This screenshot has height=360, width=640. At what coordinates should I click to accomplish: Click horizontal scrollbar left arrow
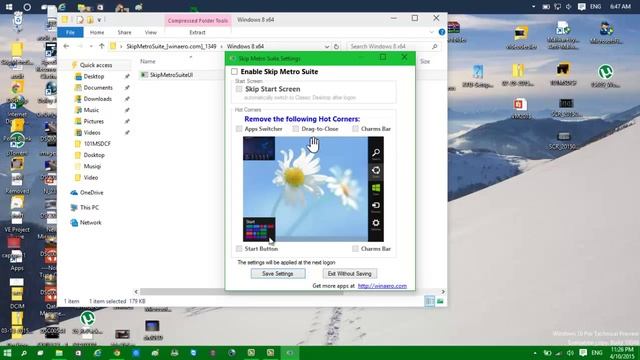click(136, 292)
